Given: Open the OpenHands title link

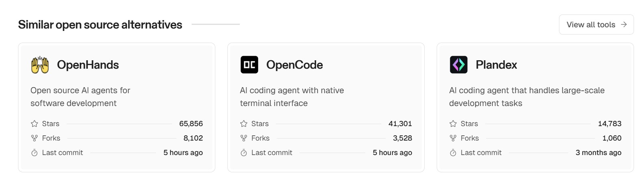Looking at the screenshot, I should [88, 65].
